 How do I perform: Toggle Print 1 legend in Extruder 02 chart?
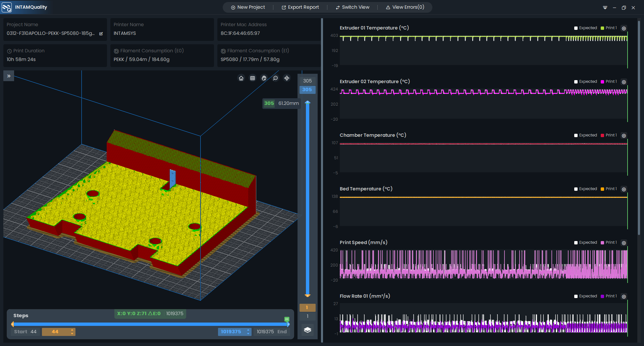coord(609,81)
